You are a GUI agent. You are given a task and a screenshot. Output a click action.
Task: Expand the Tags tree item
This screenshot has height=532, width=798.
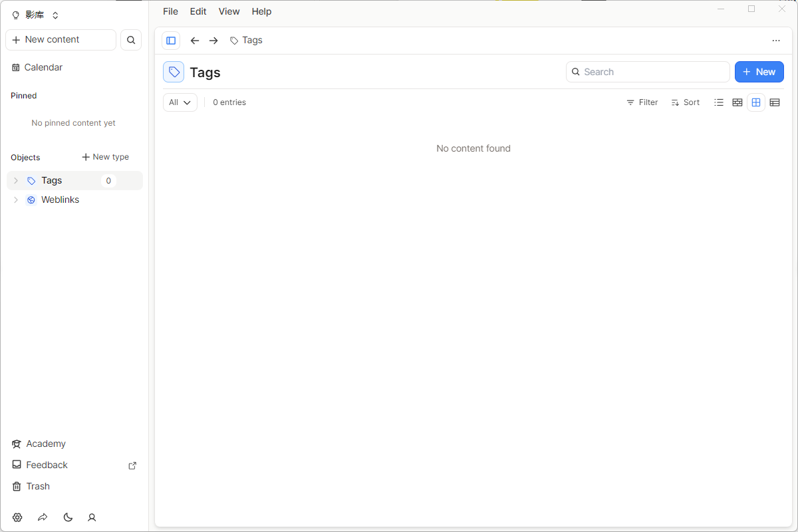(16, 181)
